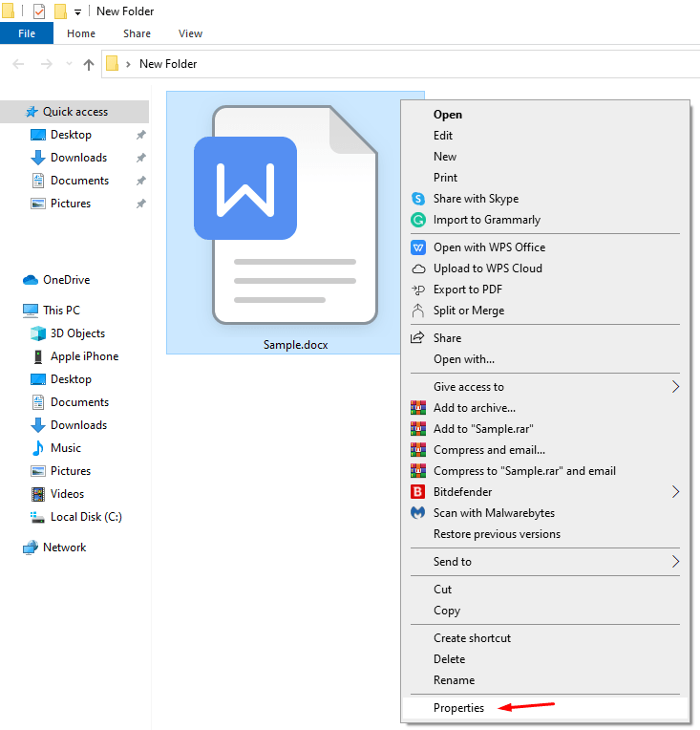700x730 pixels.
Task: Switch to the Home ribbon tab
Action: pyautogui.click(x=81, y=33)
